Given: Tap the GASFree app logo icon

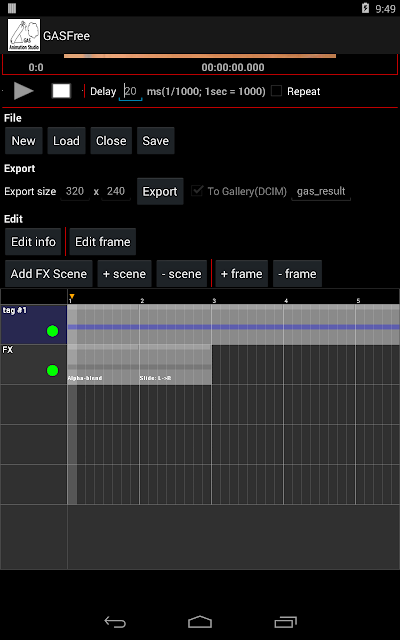Looking at the screenshot, I should point(24,35).
